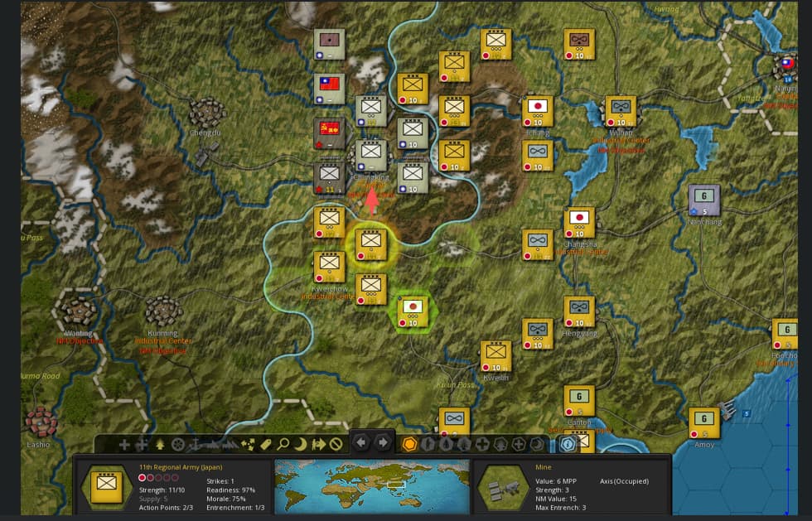The image size is (812, 521).
Task: Click the double-arrow swap units icon
Action: pos(318,444)
